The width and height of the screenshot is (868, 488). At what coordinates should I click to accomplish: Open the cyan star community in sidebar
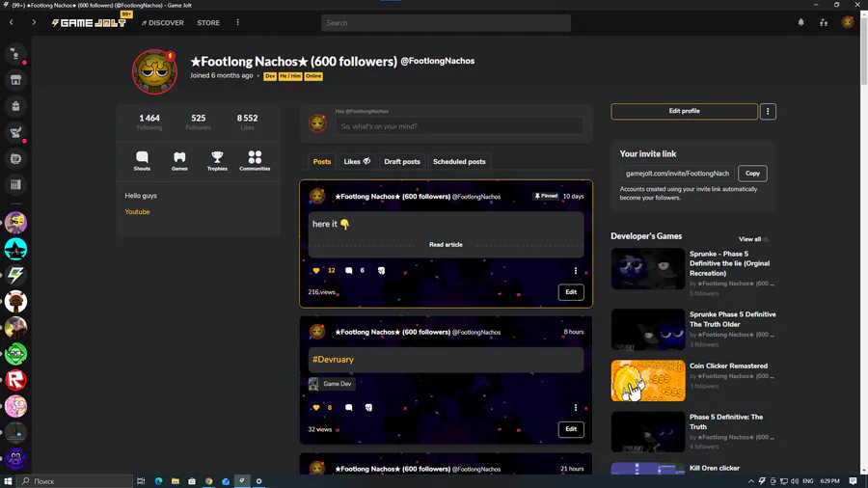point(15,249)
